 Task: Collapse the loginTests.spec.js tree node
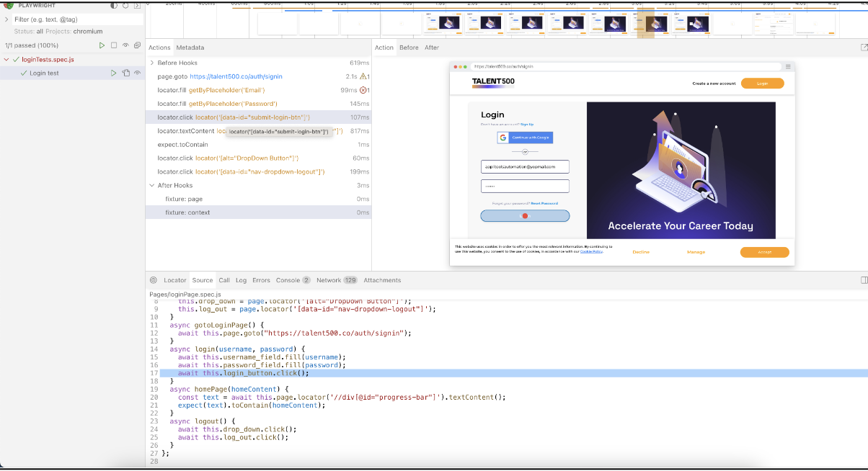point(6,59)
